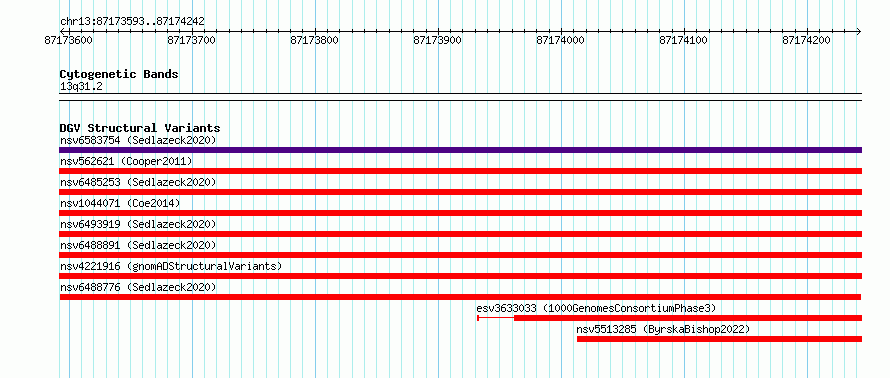
Task: Select the dark blue nsv6583754 variant bar
Action: [x=460, y=150]
